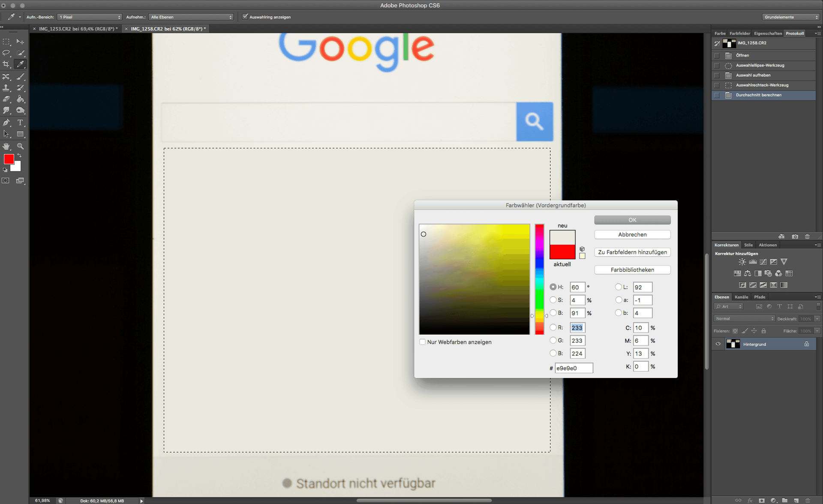Select the Eyedropper tool in toolbox
The image size is (823, 504).
click(x=20, y=64)
